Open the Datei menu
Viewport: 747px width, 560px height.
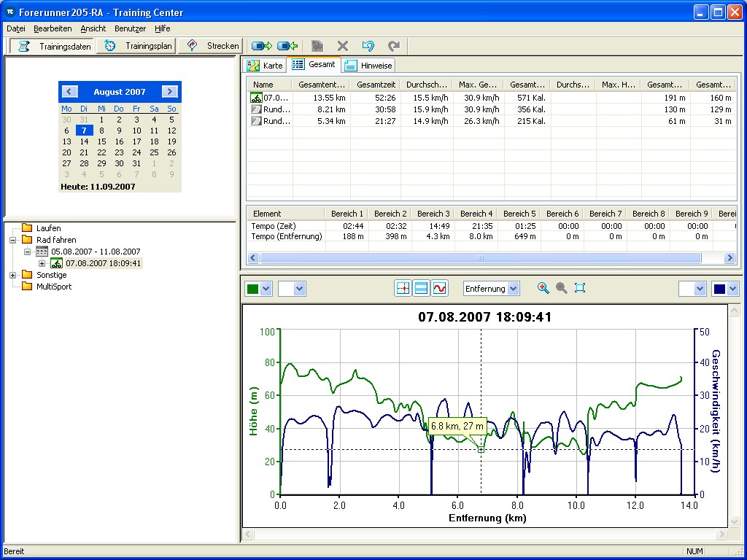pos(16,28)
